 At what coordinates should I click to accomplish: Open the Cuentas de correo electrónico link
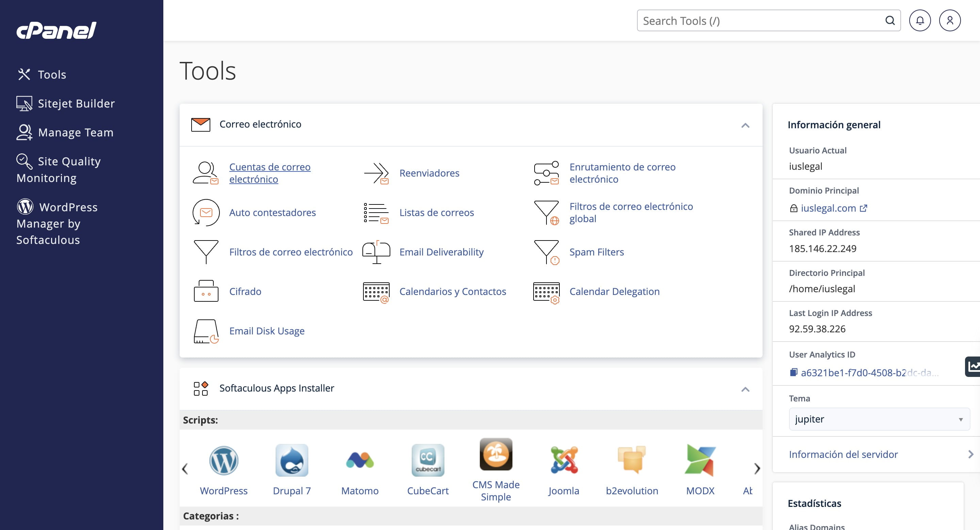click(269, 173)
